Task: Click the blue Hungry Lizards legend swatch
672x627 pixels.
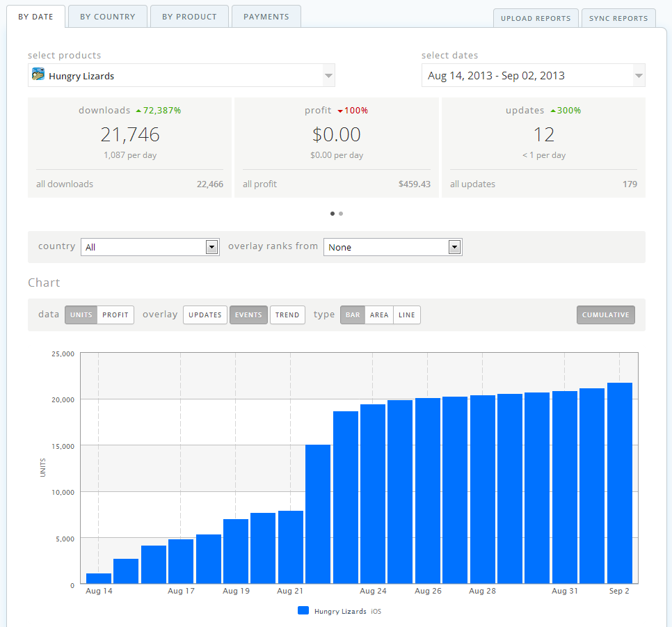Action: point(303,611)
